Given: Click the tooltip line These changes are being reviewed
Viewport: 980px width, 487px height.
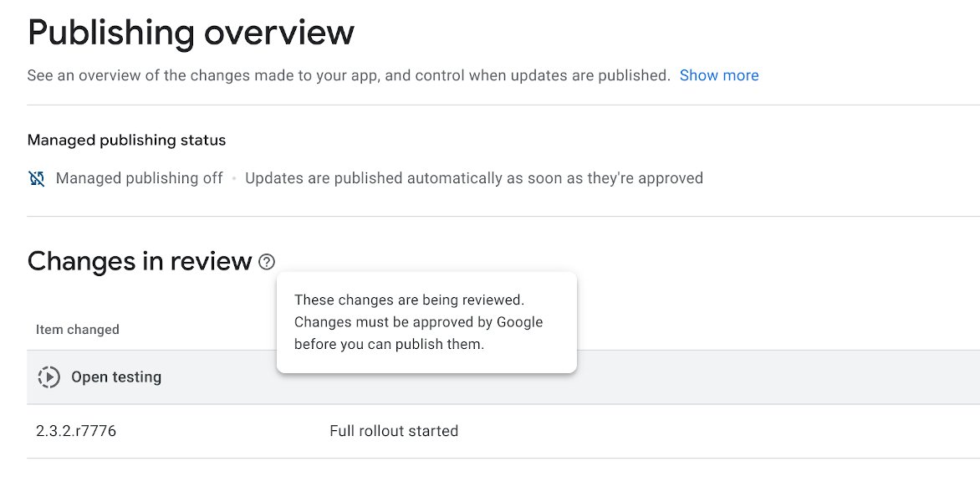Looking at the screenshot, I should coord(409,300).
